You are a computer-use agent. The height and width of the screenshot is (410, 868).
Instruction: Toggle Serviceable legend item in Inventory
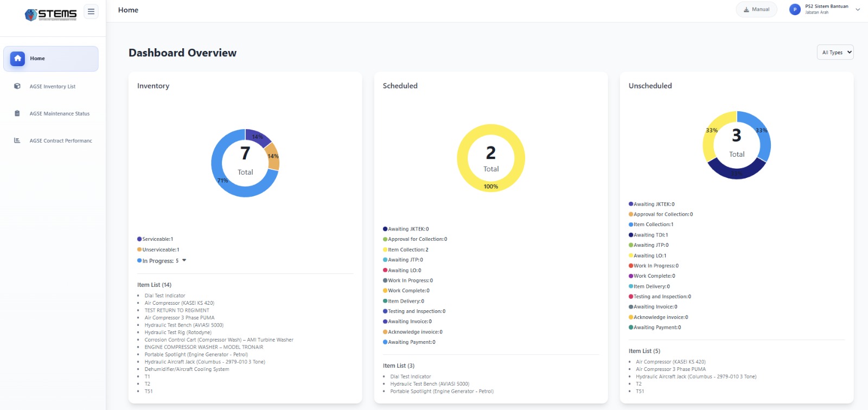click(156, 239)
